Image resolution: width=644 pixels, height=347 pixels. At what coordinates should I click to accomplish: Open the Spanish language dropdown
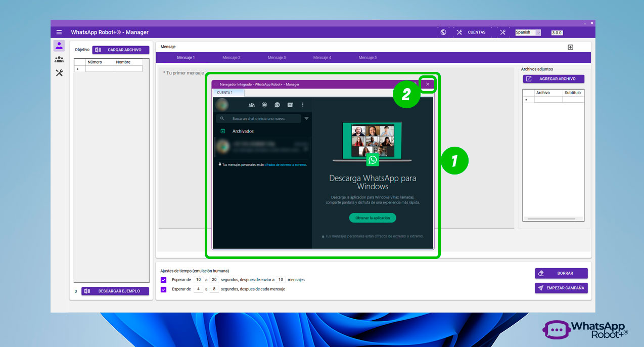(528, 32)
